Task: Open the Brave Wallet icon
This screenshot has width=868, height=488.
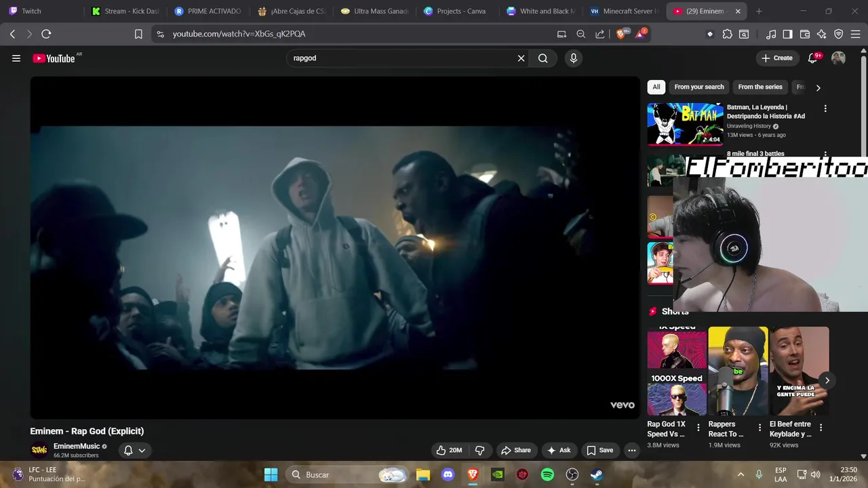Action: (x=805, y=34)
